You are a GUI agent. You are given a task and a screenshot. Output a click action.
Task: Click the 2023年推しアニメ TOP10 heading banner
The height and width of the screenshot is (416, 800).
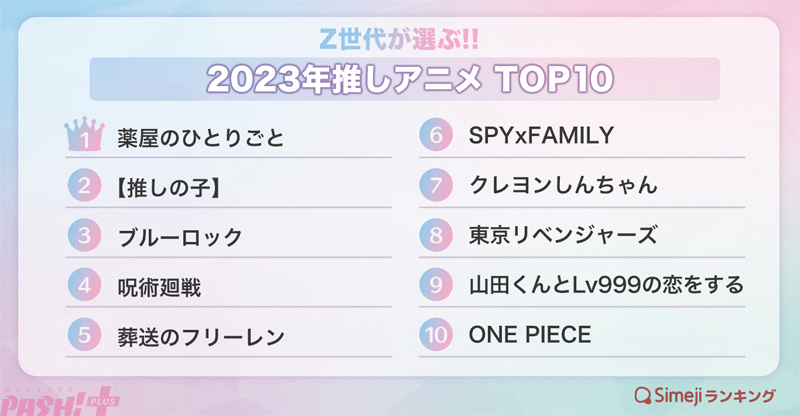(404, 78)
